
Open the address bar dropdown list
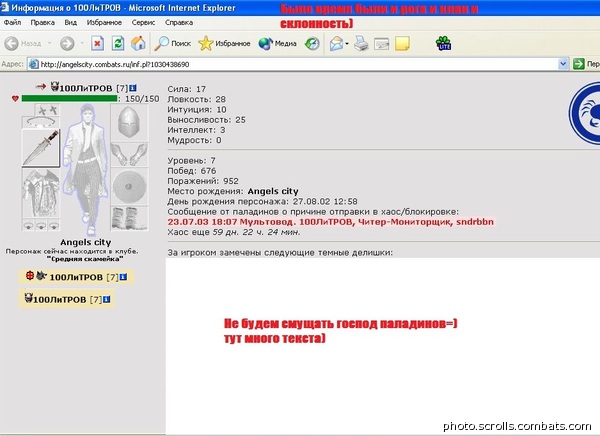coord(563,64)
